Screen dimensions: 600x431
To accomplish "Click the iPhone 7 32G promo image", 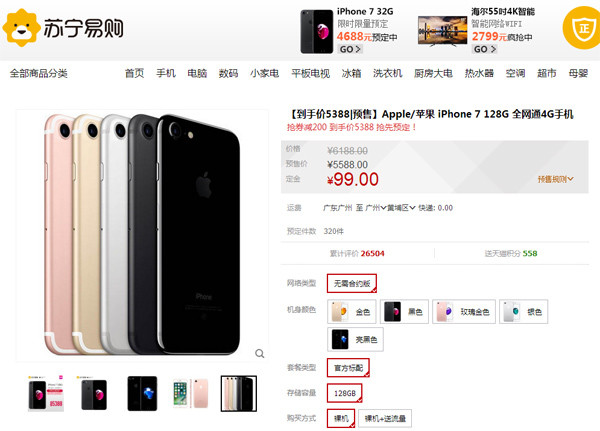I will point(316,31).
